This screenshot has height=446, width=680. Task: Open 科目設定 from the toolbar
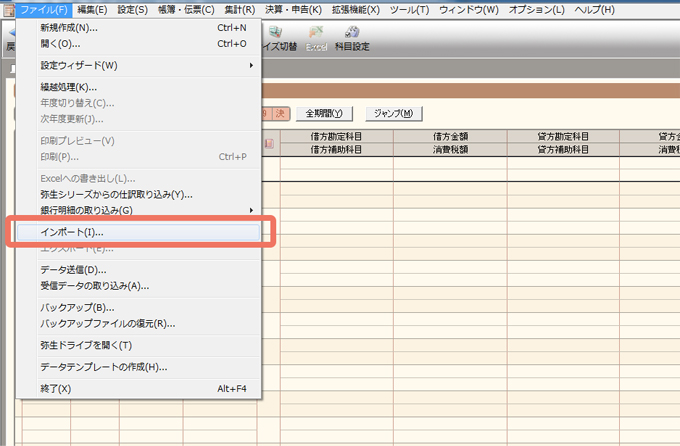coord(350,40)
